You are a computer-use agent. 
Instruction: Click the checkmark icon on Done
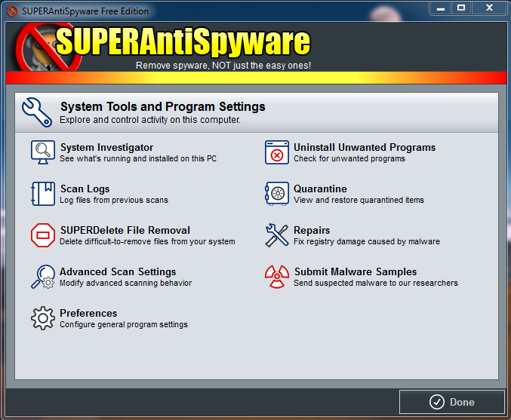pyautogui.click(x=437, y=402)
